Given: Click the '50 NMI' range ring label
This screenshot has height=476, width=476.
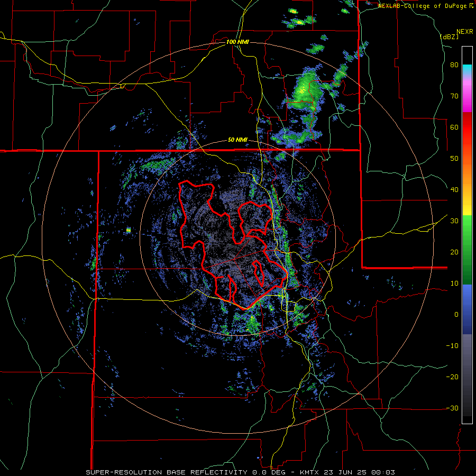Looking at the screenshot, I should pyautogui.click(x=237, y=140).
